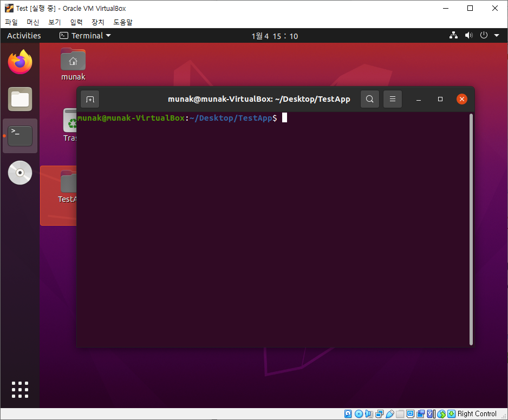Open Firefox from the Ubuntu dock
The image size is (508, 420).
click(20, 62)
